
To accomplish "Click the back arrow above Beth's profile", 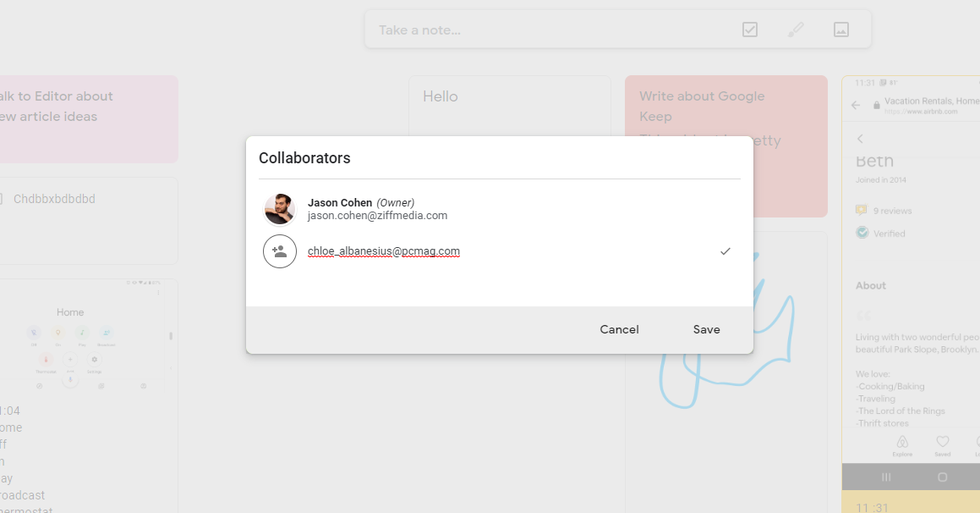I will [860, 139].
